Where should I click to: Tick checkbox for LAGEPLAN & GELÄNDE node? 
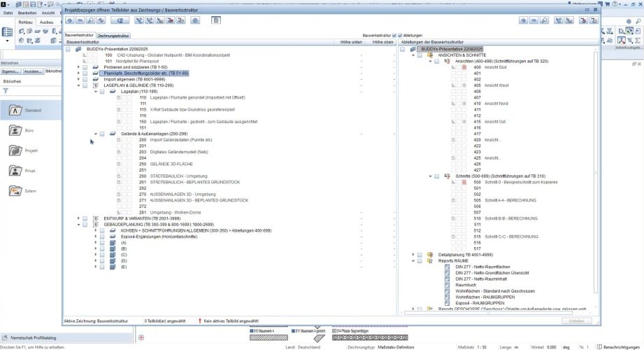coord(85,85)
